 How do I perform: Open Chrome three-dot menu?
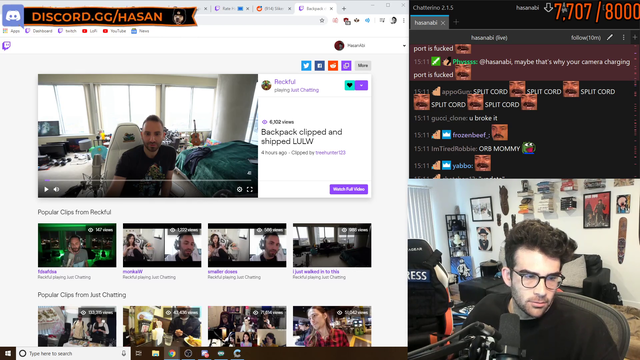coord(404,20)
